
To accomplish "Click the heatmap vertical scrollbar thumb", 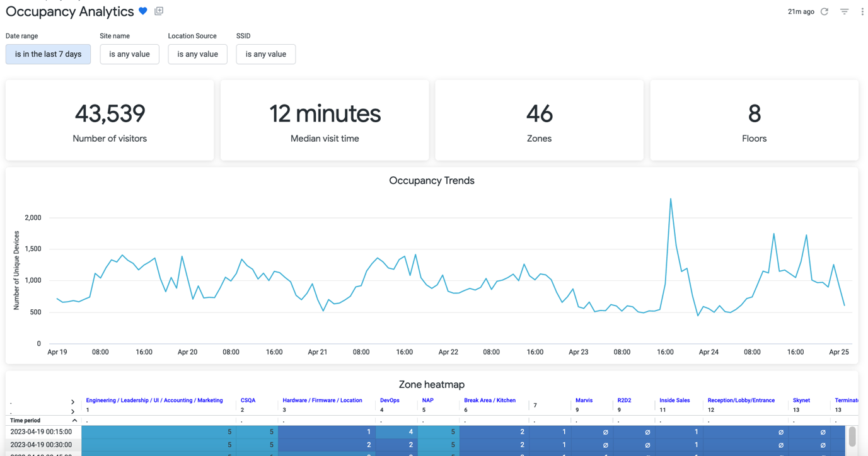I will point(852,436).
